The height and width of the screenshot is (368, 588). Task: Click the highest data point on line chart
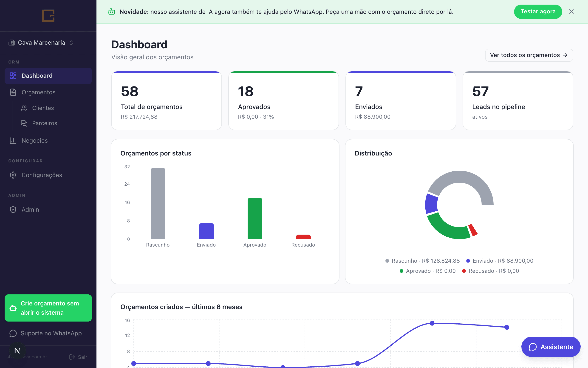coord(432,323)
